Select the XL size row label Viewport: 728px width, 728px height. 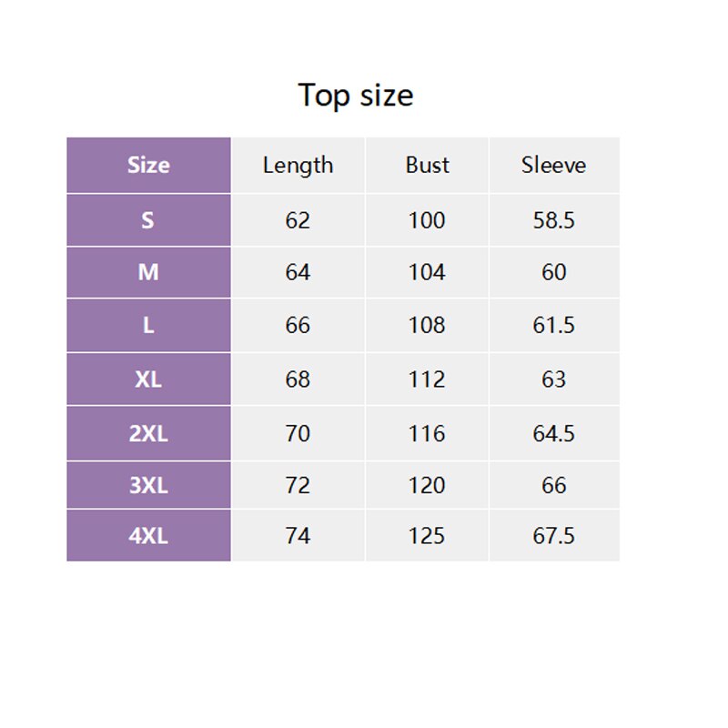point(148,379)
